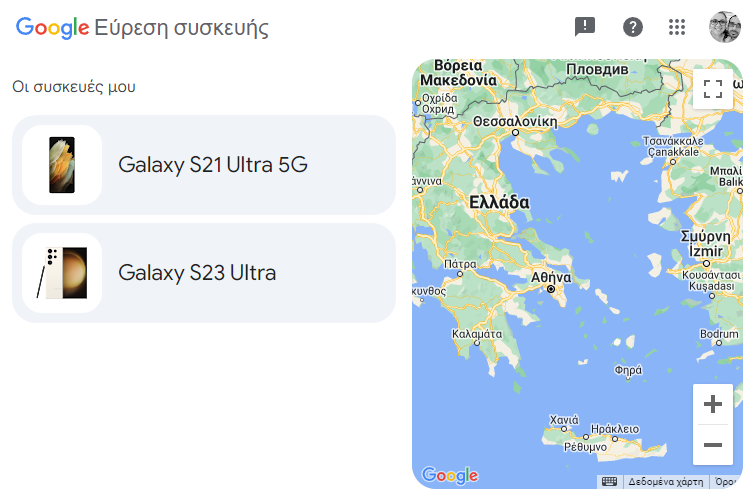The image size is (750, 500).
Task: Open the account profile picture
Action: tap(725, 27)
